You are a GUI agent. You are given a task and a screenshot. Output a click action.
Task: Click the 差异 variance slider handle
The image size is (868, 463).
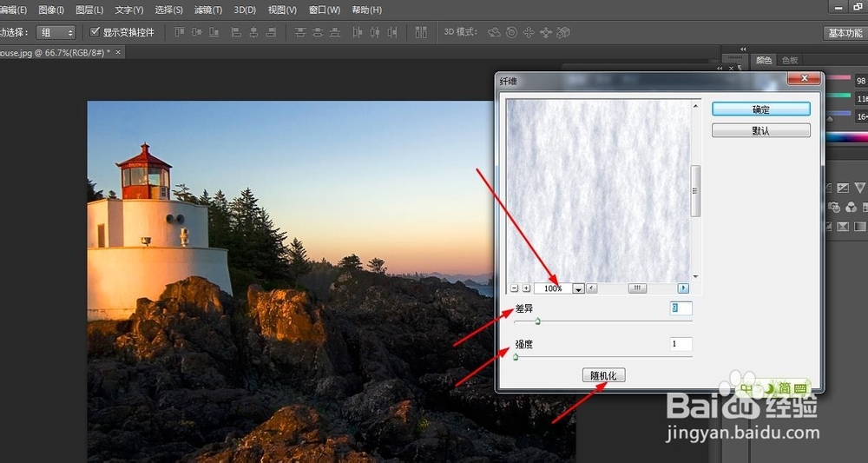click(537, 321)
